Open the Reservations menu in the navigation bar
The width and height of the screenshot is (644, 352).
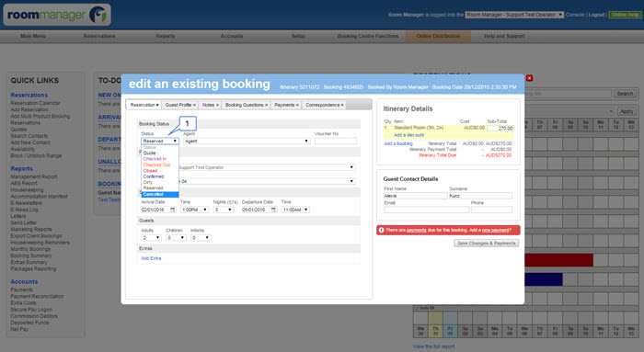tap(99, 36)
